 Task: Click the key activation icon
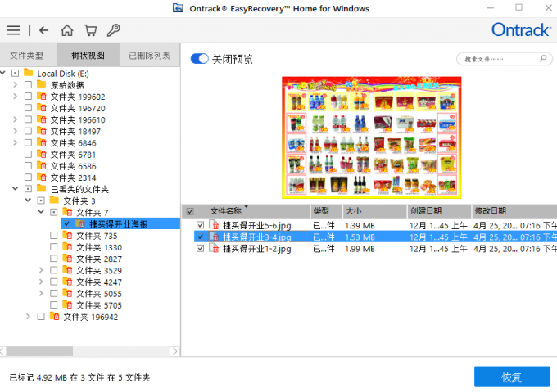tap(113, 30)
